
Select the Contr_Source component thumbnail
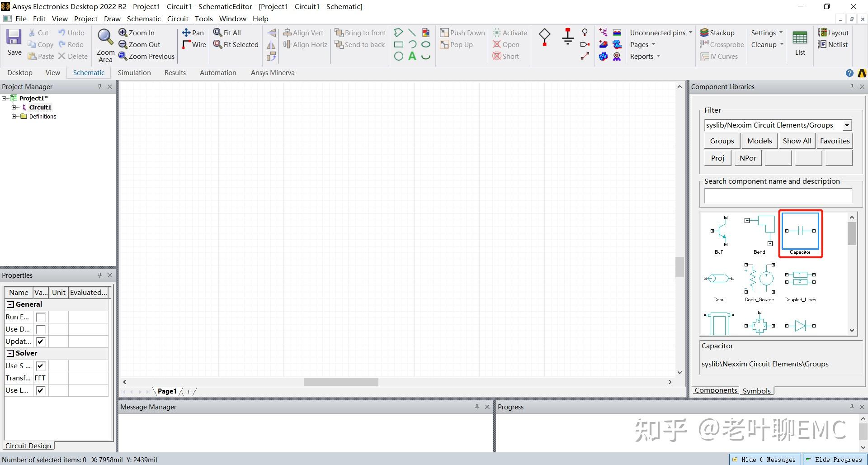point(759,282)
